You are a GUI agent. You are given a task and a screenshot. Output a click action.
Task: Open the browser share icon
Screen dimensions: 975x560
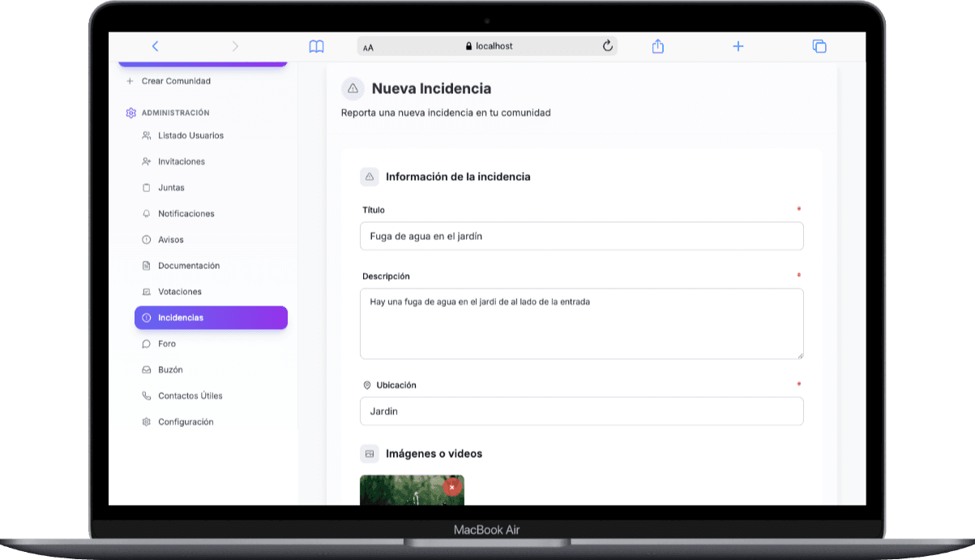pyautogui.click(x=657, y=46)
